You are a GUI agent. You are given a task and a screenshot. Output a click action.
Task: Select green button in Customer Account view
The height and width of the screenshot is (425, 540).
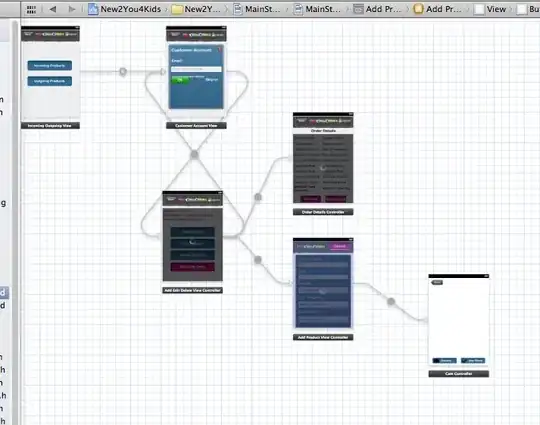pos(180,80)
